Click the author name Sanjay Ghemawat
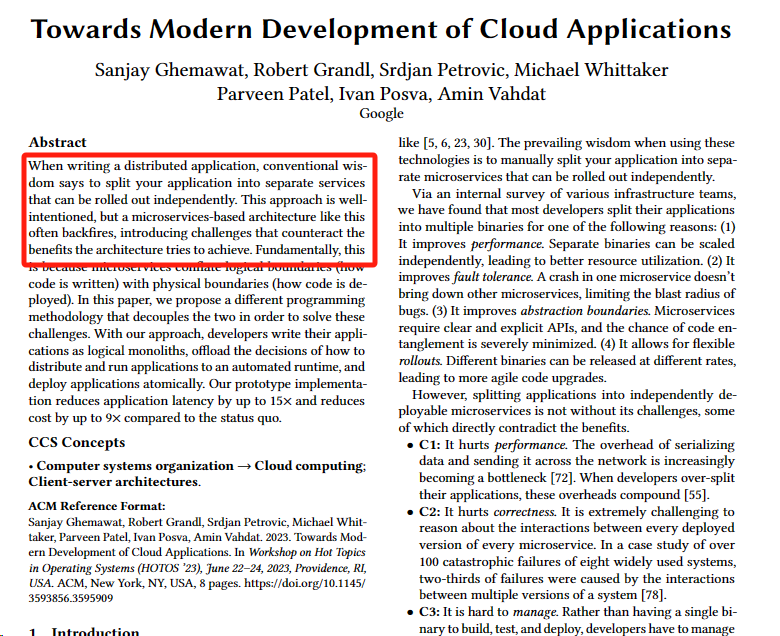The image size is (780, 636). (169, 70)
